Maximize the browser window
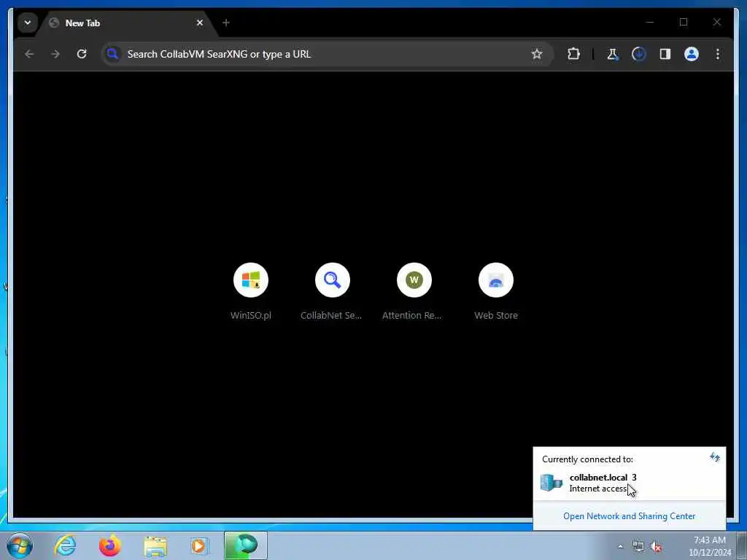 click(684, 23)
